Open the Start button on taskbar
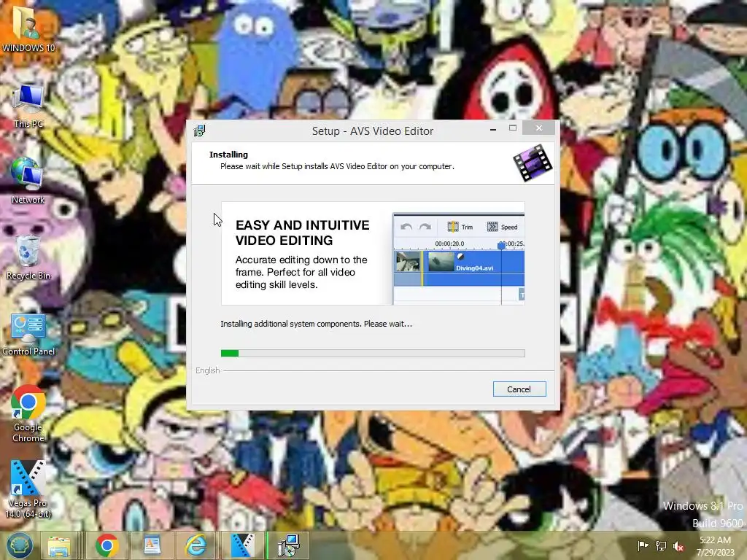The height and width of the screenshot is (560, 747). click(x=20, y=545)
